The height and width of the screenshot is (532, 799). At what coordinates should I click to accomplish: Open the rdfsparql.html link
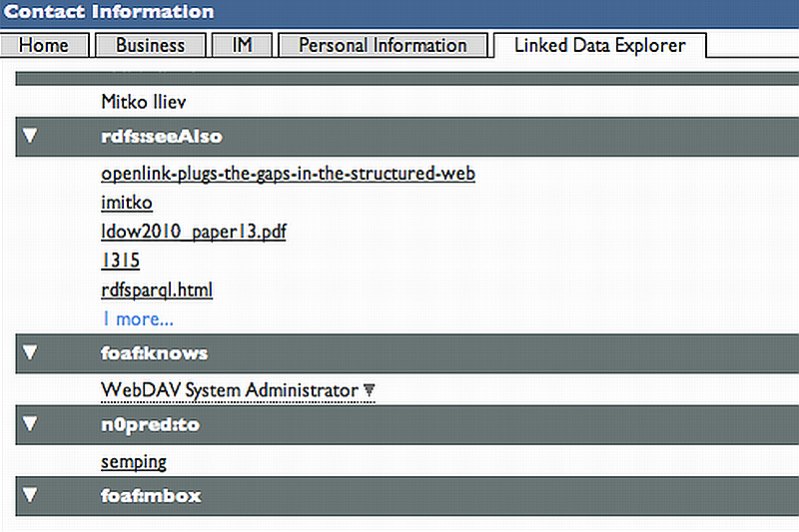(157, 289)
